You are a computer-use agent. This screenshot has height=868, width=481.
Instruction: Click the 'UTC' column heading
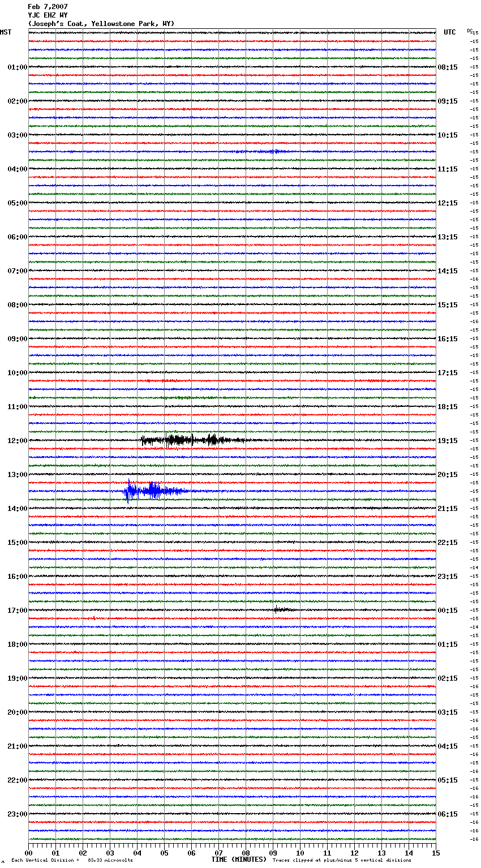point(450,32)
